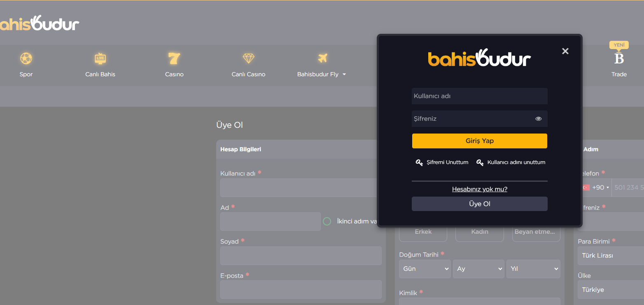Expand the Yıl year dropdown
Viewport: 644px width, 305px height.
click(533, 269)
